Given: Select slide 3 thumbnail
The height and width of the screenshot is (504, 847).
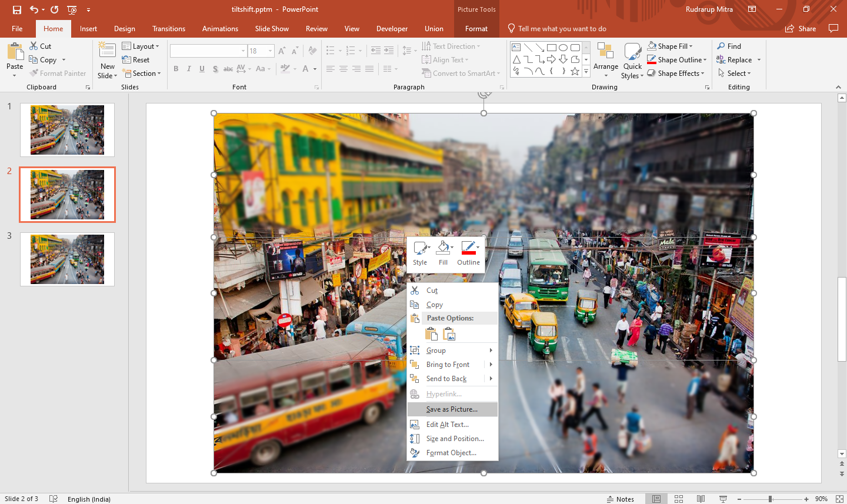Looking at the screenshot, I should (x=67, y=259).
